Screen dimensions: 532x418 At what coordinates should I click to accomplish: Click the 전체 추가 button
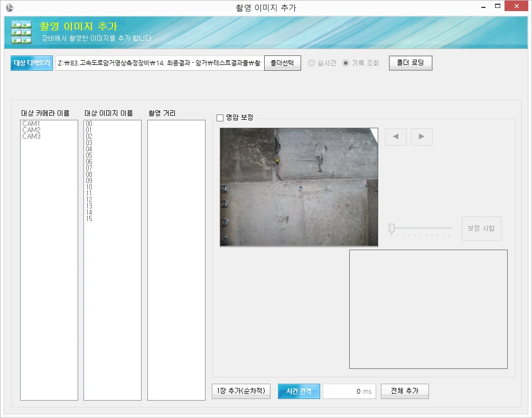pyautogui.click(x=405, y=391)
